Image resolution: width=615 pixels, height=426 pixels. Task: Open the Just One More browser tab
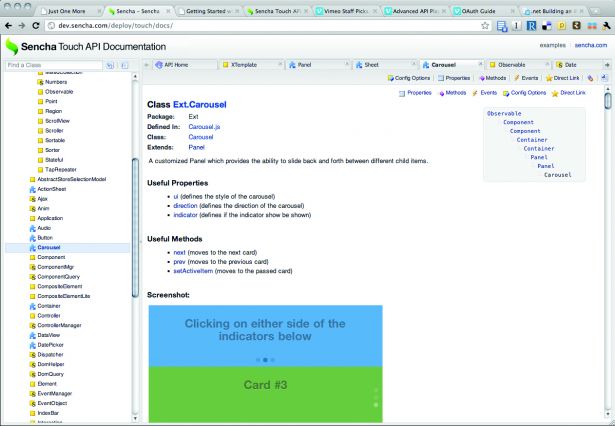(x=66, y=11)
